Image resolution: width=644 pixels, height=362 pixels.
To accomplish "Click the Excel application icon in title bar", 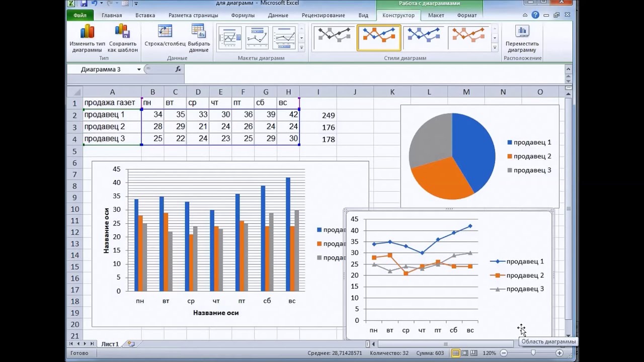I will click(x=71, y=3).
